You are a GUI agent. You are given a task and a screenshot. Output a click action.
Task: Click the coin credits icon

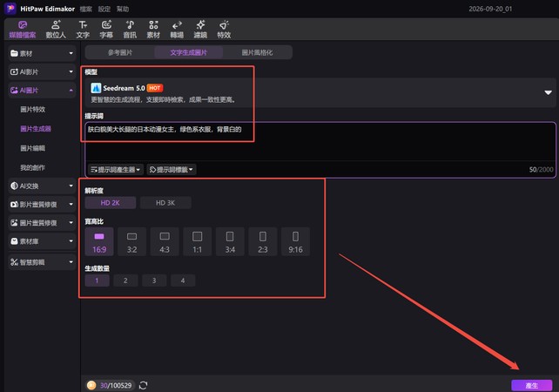coord(91,385)
